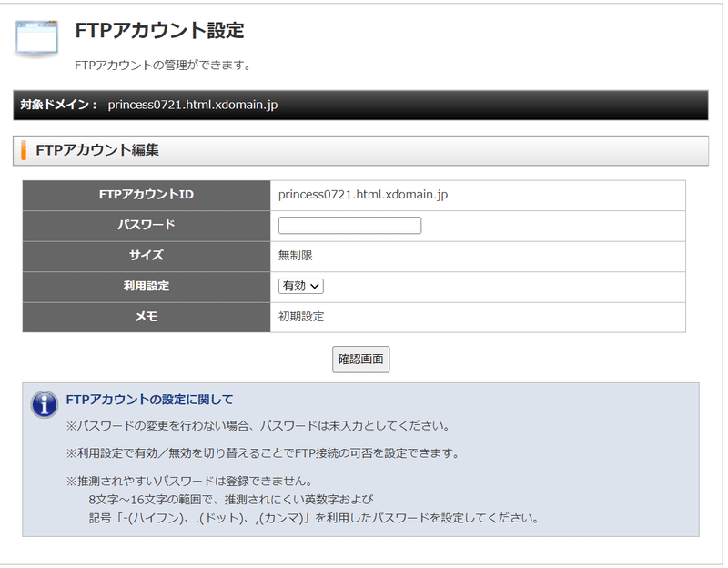Click the FTPアカウント編集 section heading
The width and height of the screenshot is (728, 568).
(97, 150)
